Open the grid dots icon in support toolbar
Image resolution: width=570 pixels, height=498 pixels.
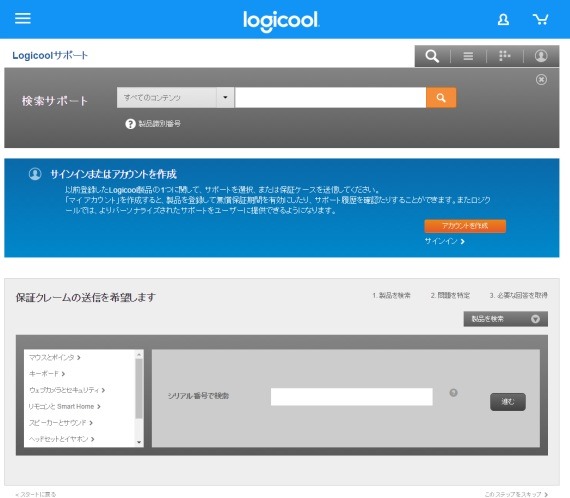pos(504,56)
